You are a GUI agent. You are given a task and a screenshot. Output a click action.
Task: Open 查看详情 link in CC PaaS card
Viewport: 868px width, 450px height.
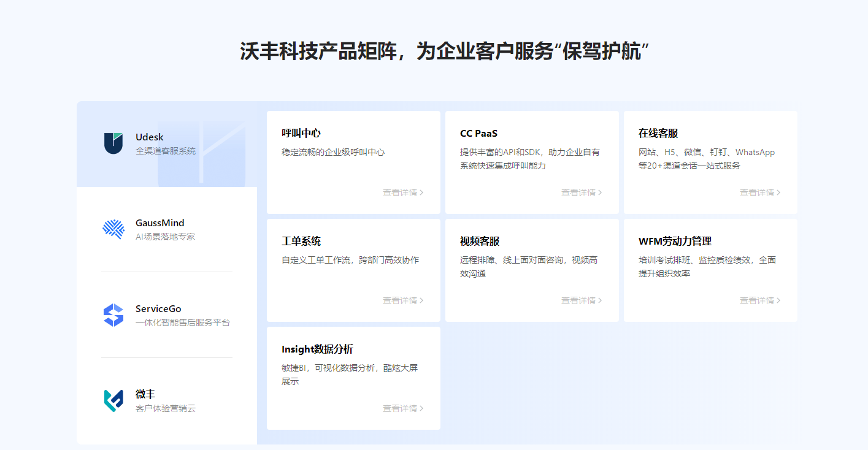[x=582, y=193]
